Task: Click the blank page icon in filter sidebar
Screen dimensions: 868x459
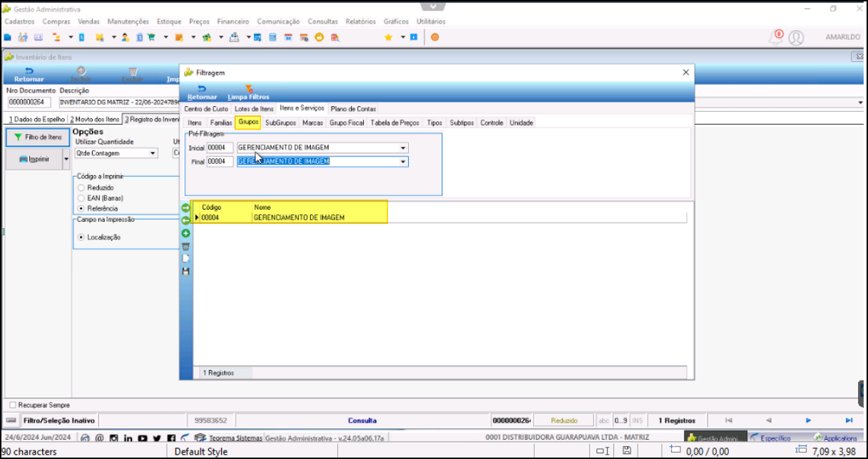Action: point(186,259)
